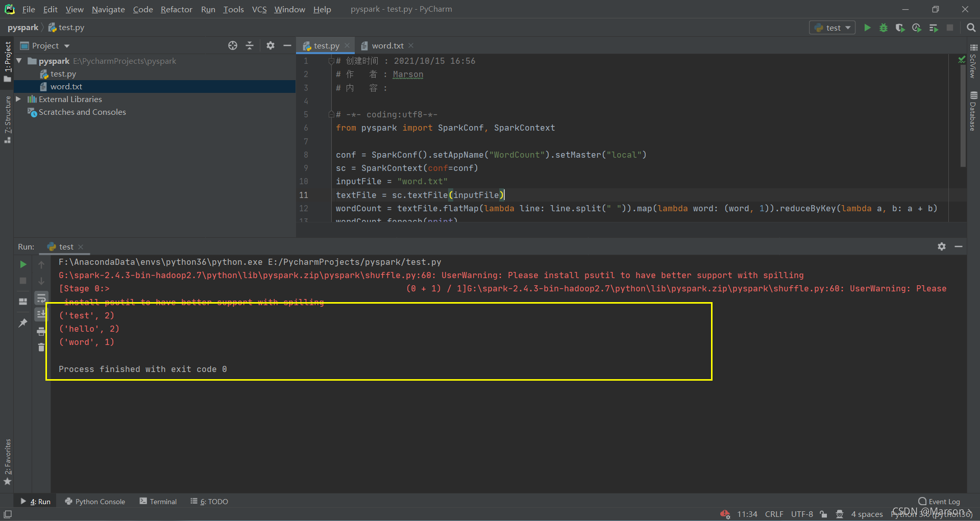The width and height of the screenshot is (980, 521).
Task: Collapse all nodes in Project panel
Action: (x=250, y=45)
